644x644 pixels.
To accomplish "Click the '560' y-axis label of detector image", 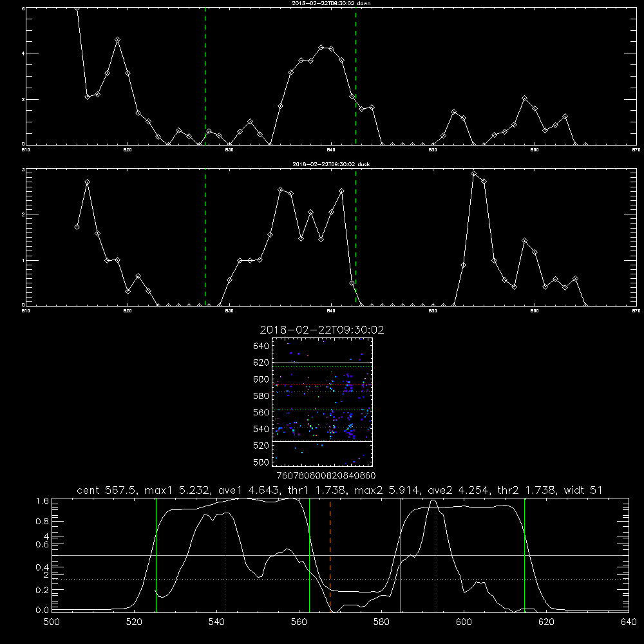I will pos(261,412).
